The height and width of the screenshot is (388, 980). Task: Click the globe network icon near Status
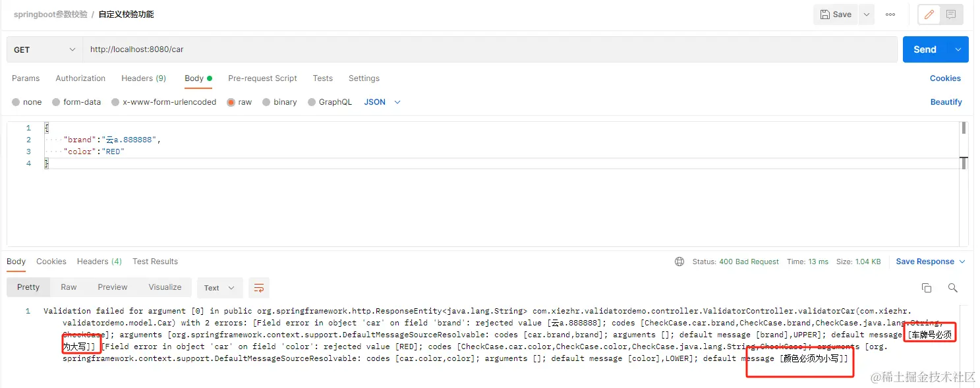pyautogui.click(x=679, y=262)
